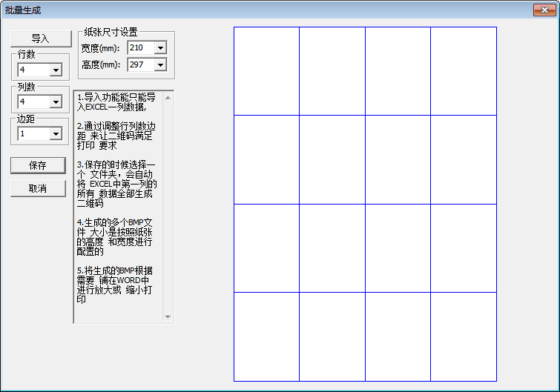Open the 列数 column count dropdown arrow
This screenshot has height=392, width=560.
[56, 102]
